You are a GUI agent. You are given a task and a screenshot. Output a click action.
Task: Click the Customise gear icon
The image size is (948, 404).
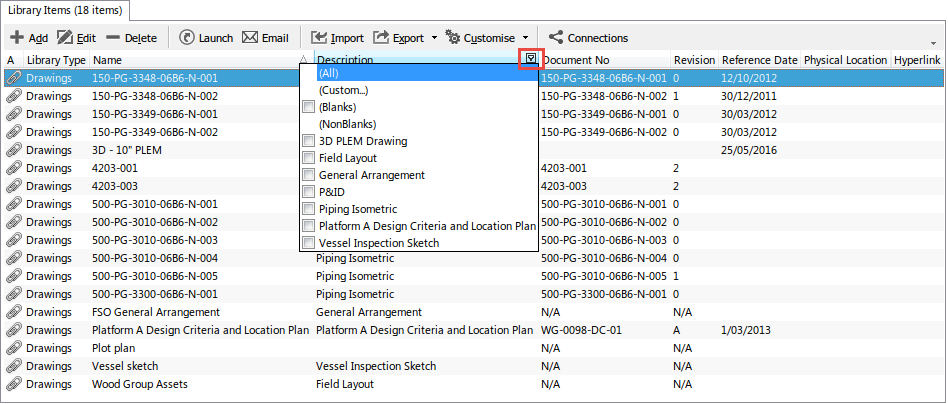click(452, 38)
